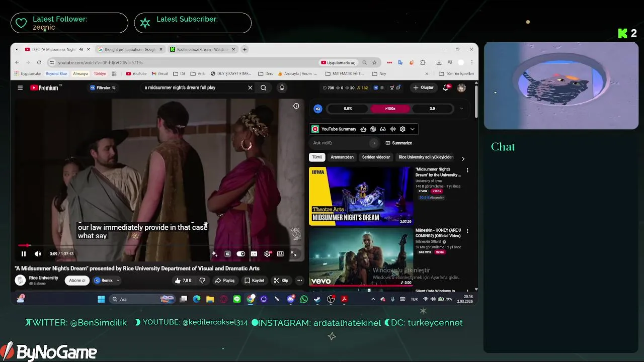Open YouTube Summary robot icon
Image resolution: width=644 pixels, height=362 pixels.
pyautogui.click(x=363, y=129)
